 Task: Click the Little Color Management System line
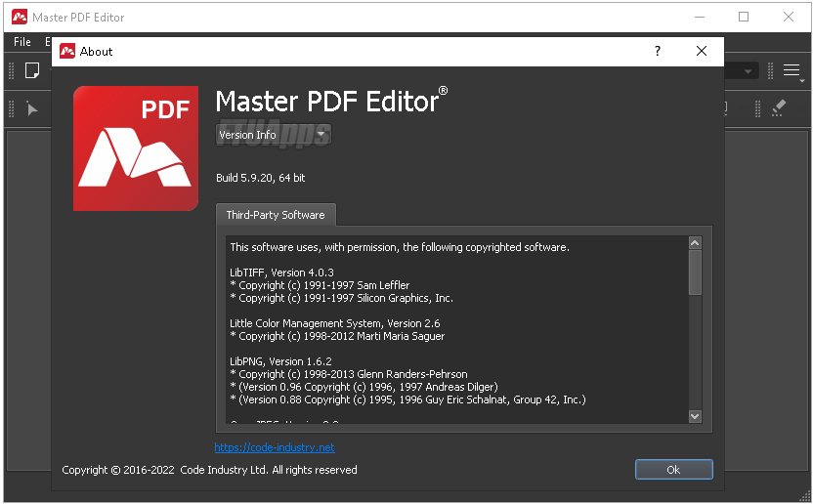334,323
